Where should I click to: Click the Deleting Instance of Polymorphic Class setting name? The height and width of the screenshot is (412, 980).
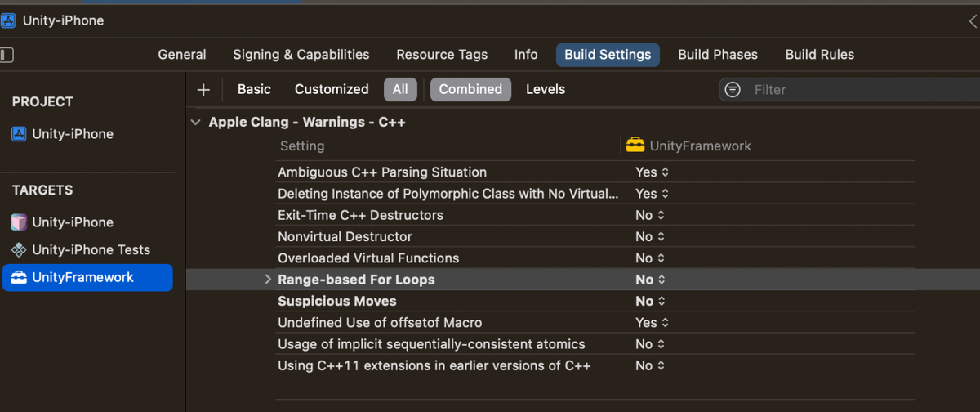pyautogui.click(x=448, y=194)
